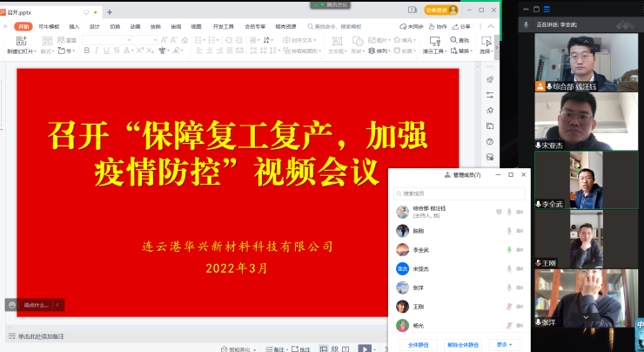Open the 动画 ribbon tab
644x352 pixels.
[x=136, y=27]
